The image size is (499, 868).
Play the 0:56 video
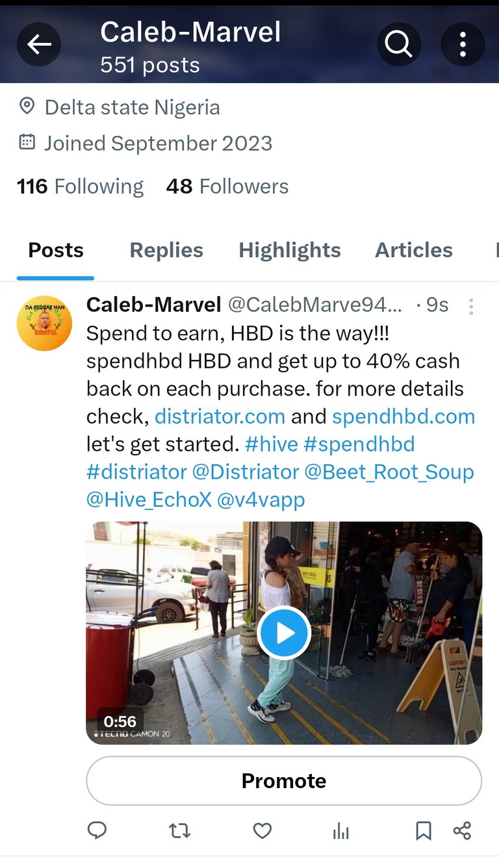coord(284,632)
